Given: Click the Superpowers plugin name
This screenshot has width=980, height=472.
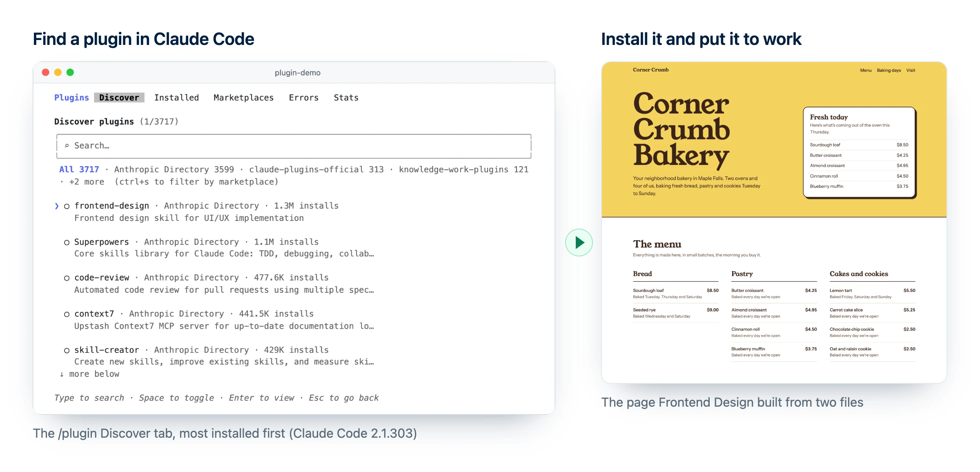Looking at the screenshot, I should tap(102, 242).
